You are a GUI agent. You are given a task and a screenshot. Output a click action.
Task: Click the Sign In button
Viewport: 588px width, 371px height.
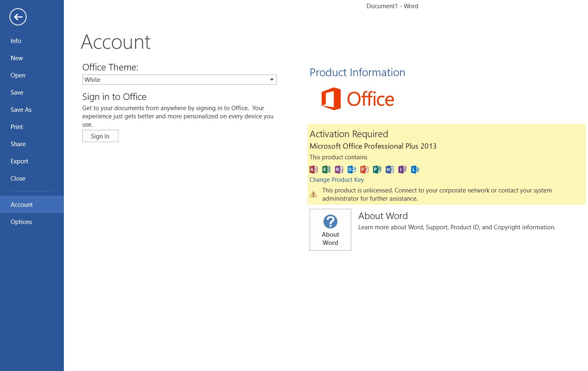click(x=100, y=136)
